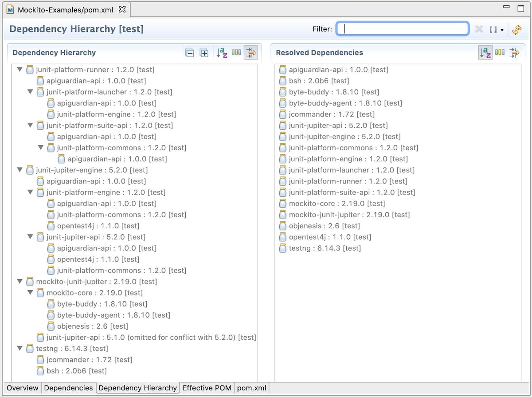Toggle Show GroupId in Resolved Dependencies panel
532x397 pixels.
click(x=500, y=52)
